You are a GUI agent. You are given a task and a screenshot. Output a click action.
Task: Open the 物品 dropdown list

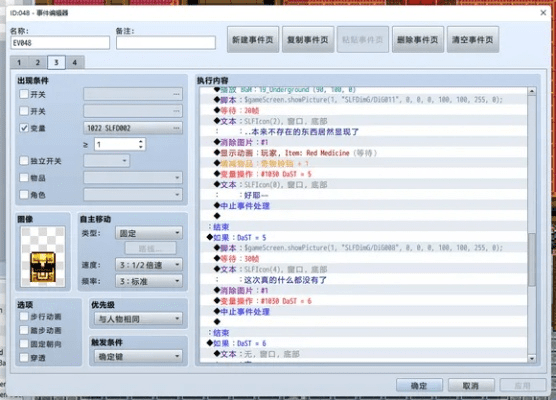(133, 177)
